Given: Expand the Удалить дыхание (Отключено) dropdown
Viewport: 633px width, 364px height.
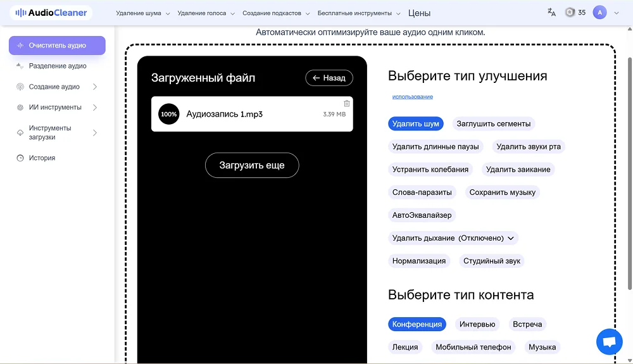Looking at the screenshot, I should click(453, 238).
